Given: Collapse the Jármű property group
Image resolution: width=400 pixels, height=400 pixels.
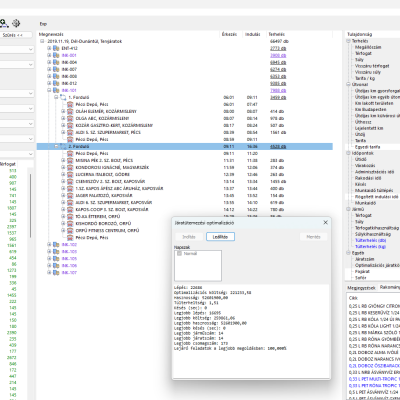Looking at the screenshot, I should (x=348, y=209).
